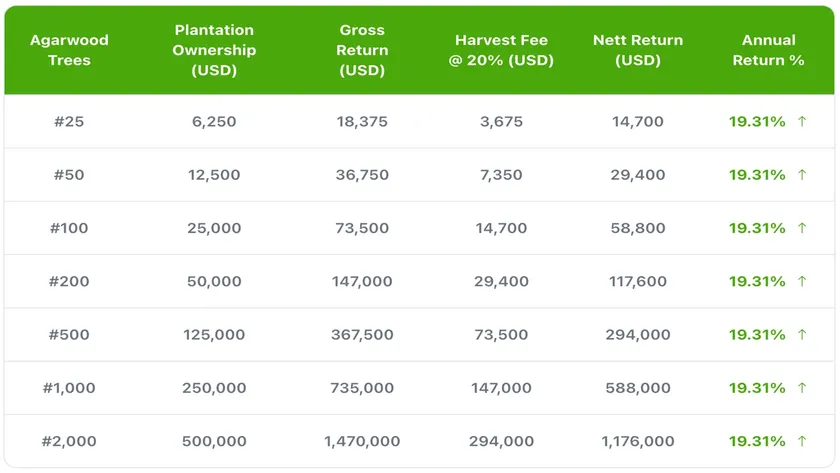The height and width of the screenshot is (473, 840).
Task: Click the 500,000 plantation ownership value
Action: pos(214,441)
